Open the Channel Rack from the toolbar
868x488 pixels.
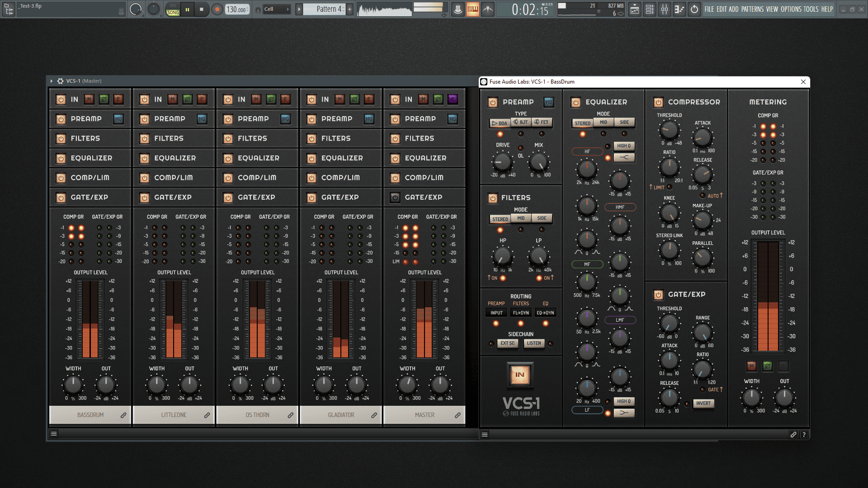coord(650,9)
